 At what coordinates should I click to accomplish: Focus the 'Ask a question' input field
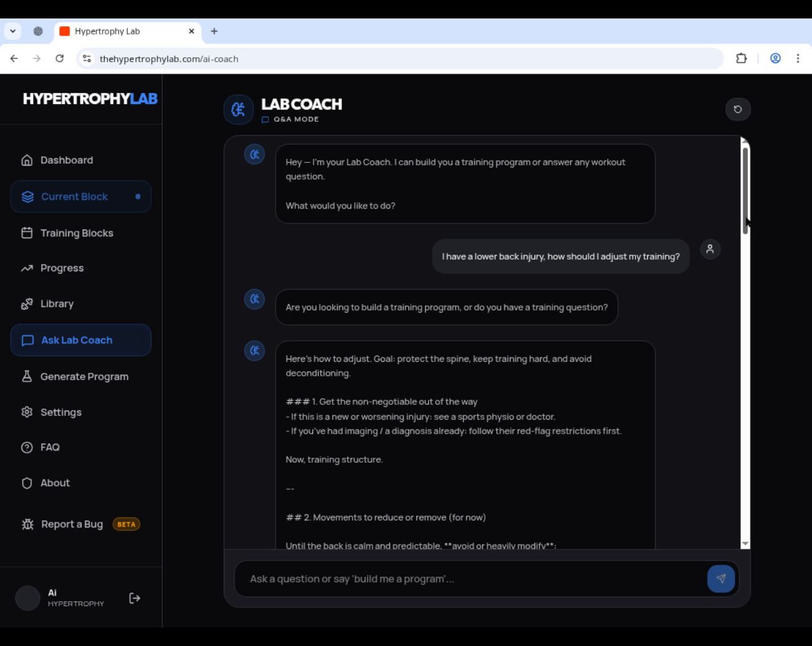[x=431, y=578]
